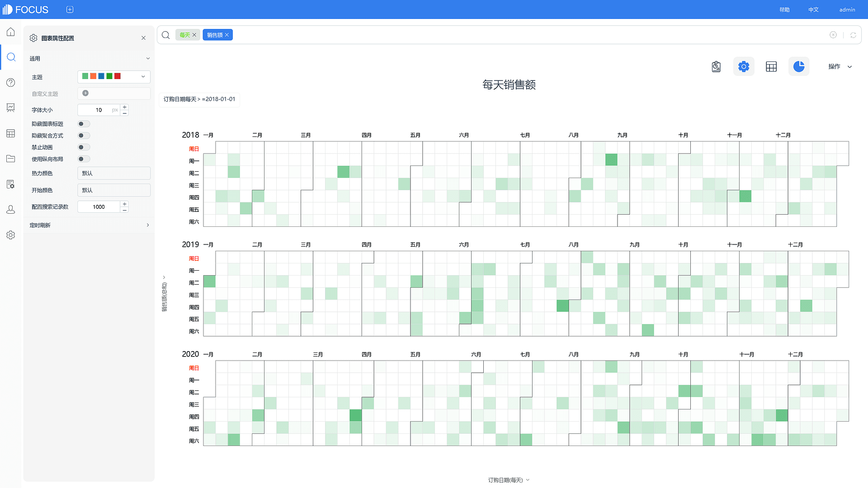Open the 帮助 menu
868x488 pixels.
784,9
